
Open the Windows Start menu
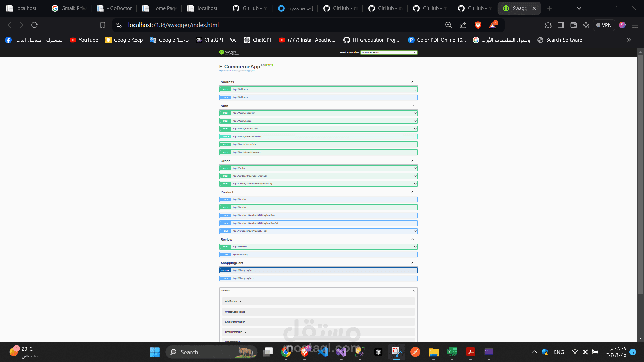[155, 352]
